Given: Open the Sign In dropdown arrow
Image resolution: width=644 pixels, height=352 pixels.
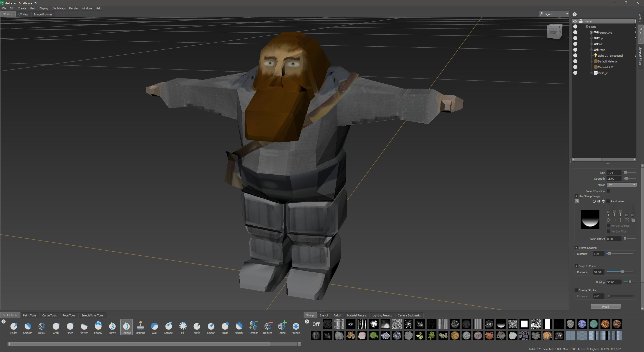Looking at the screenshot, I should (567, 14).
